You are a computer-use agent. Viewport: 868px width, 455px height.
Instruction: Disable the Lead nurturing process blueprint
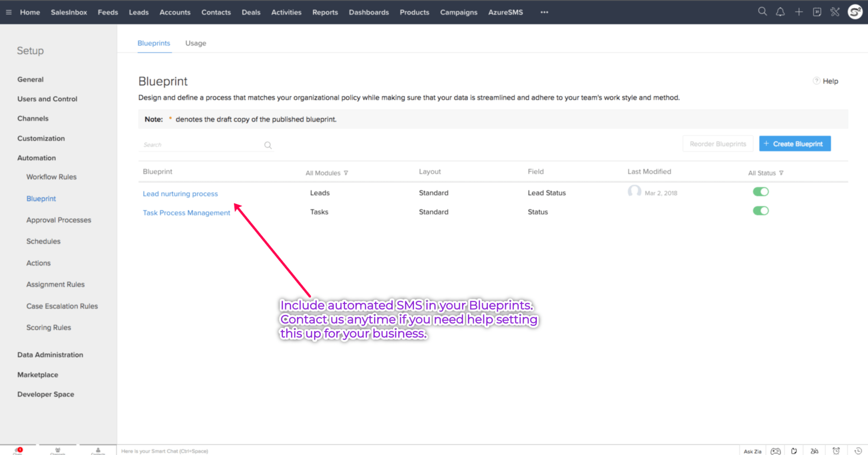pos(761,191)
